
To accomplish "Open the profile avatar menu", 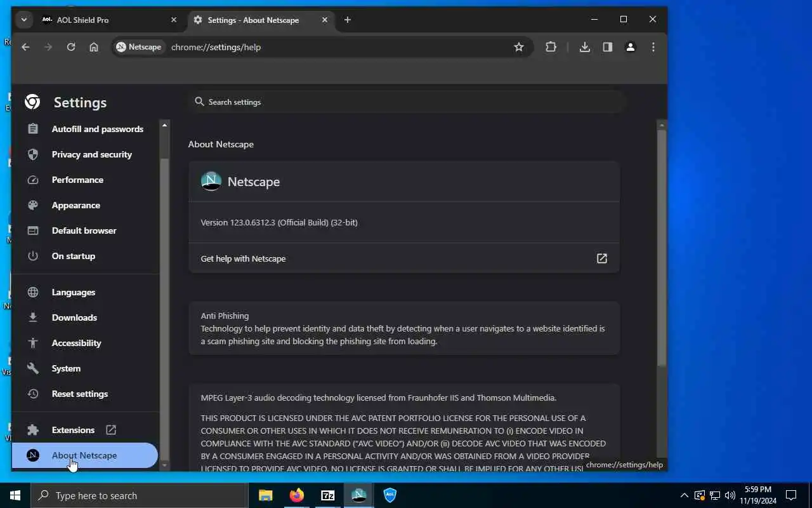I will coord(631,47).
